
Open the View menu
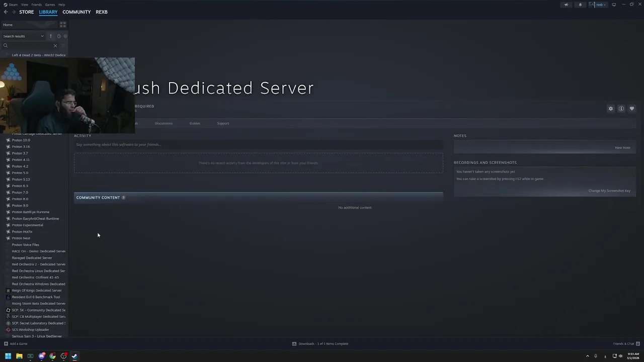point(24,5)
